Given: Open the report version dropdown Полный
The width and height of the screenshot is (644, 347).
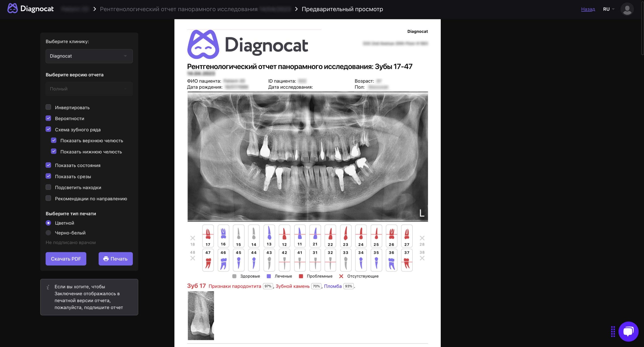Looking at the screenshot, I should (x=89, y=89).
